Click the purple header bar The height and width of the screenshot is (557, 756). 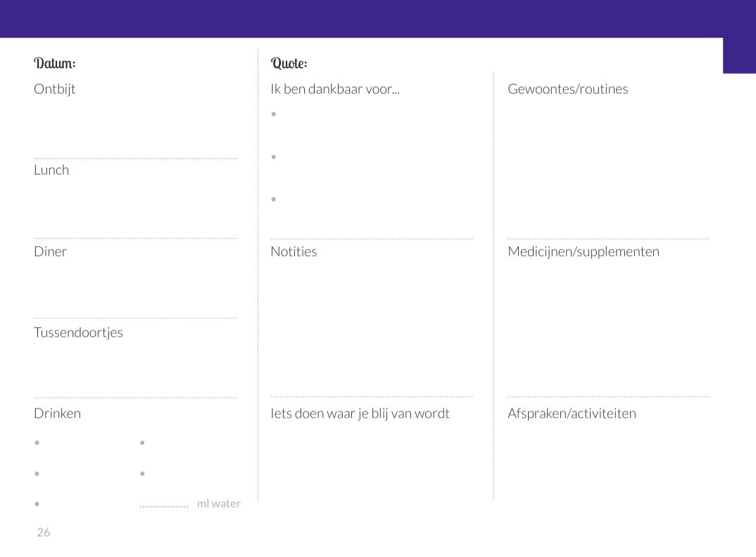362,19
